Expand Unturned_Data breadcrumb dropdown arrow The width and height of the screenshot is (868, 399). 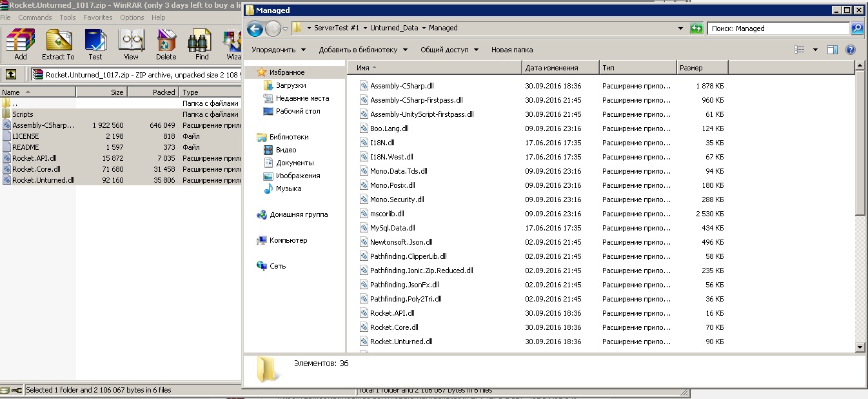[424, 28]
